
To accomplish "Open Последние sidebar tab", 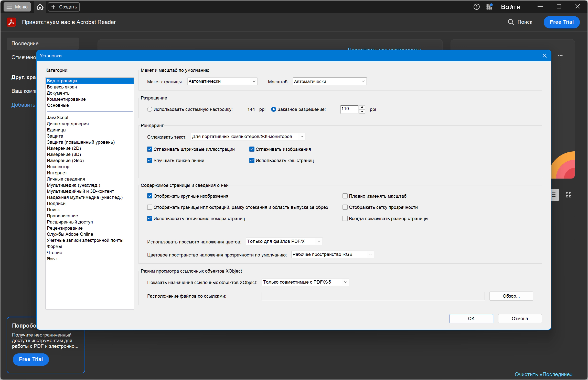I will pyautogui.click(x=42, y=43).
